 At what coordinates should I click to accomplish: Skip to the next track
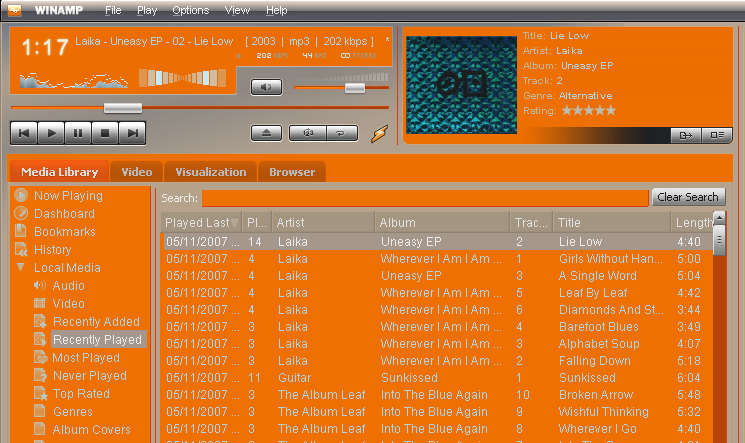tap(132, 133)
